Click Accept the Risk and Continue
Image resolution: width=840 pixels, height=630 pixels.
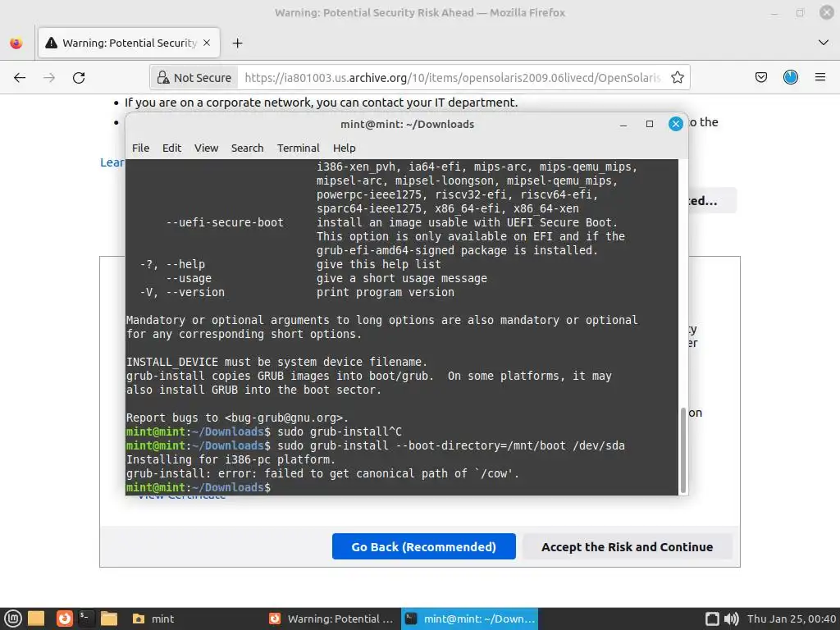click(628, 546)
